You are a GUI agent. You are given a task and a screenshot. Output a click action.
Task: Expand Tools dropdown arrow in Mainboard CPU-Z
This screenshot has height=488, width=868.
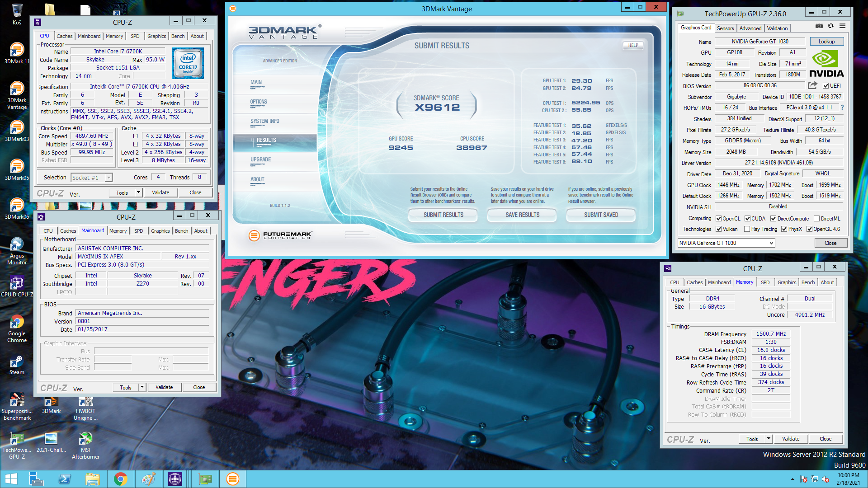click(x=142, y=387)
